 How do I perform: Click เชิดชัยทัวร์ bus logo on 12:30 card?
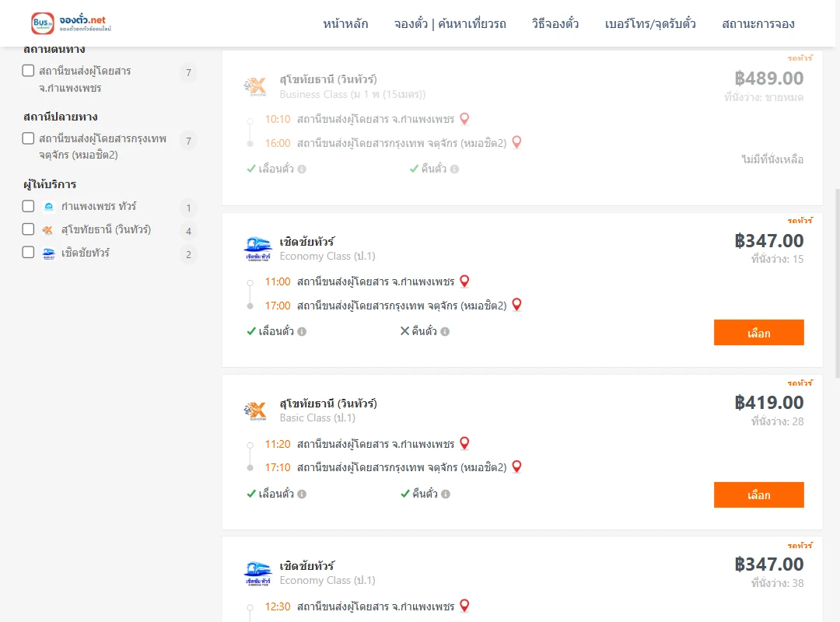(257, 573)
